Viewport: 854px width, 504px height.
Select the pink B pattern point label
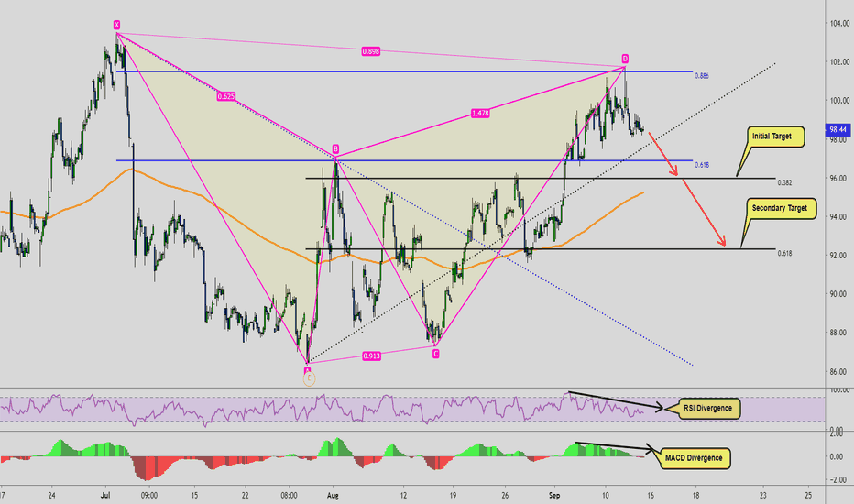(335, 148)
